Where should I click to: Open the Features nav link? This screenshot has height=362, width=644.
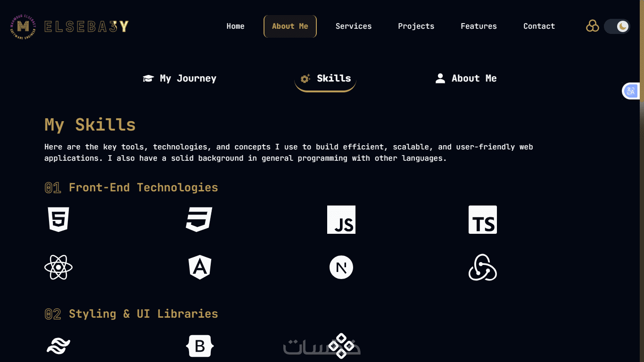479,26
